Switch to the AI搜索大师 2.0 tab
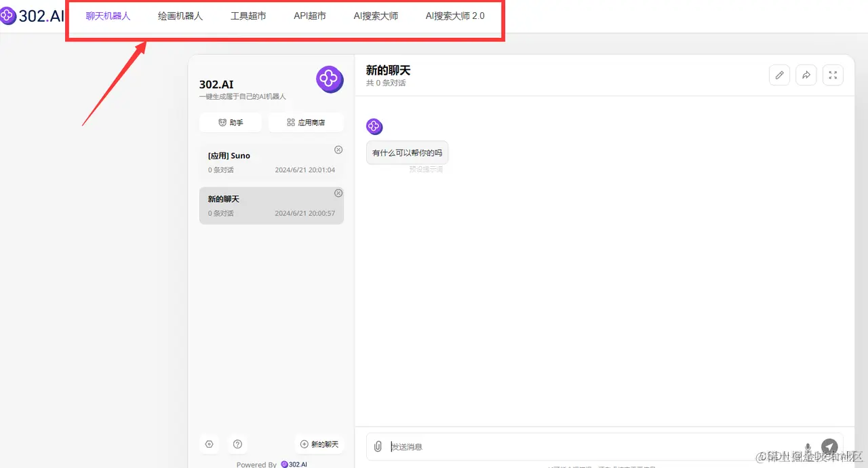 tap(454, 16)
